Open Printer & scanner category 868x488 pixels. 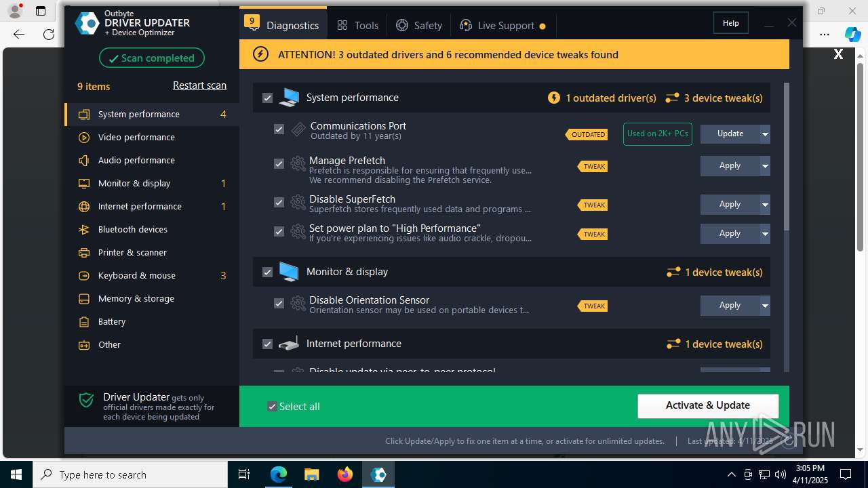(152, 252)
